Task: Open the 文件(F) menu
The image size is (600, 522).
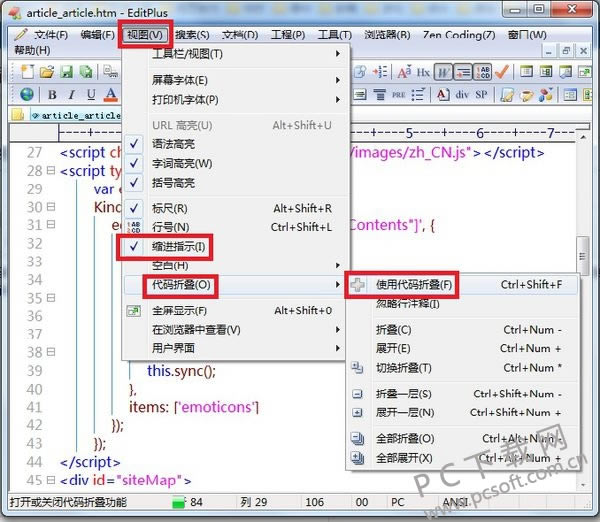Action: click(51, 35)
